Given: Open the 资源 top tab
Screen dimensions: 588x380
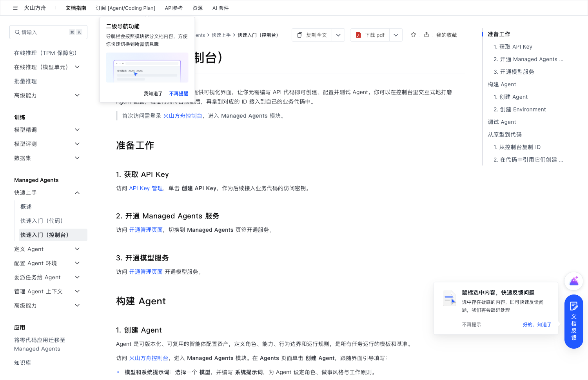Looking at the screenshot, I should 198,8.
